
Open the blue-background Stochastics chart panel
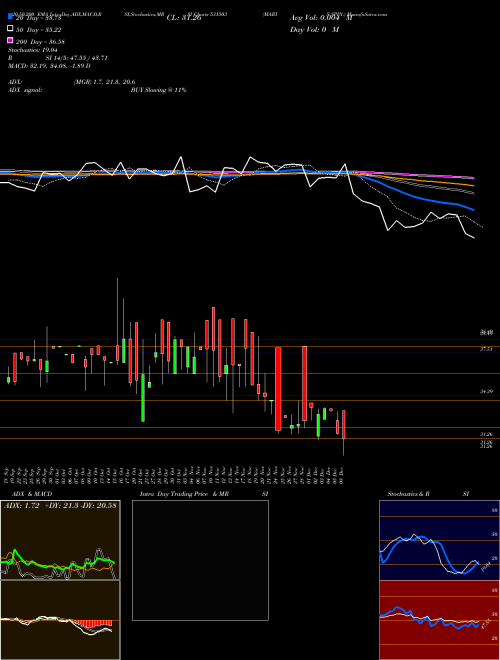click(x=439, y=540)
